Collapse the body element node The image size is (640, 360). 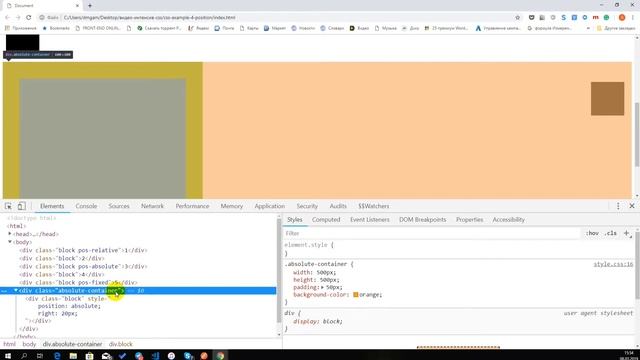point(10,242)
